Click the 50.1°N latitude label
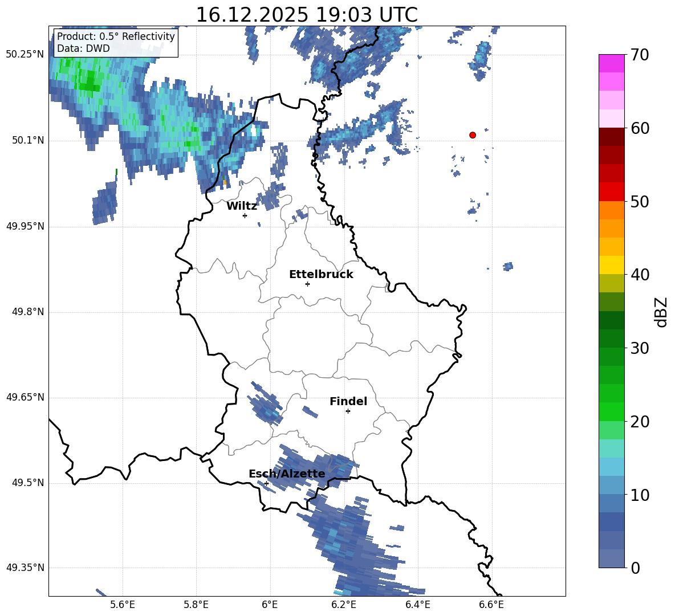The height and width of the screenshot is (616, 675). [x=28, y=140]
